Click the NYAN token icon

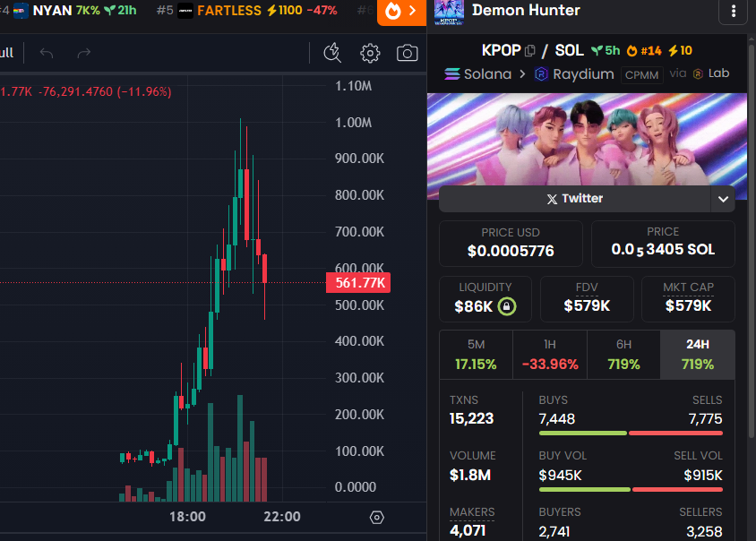[21, 11]
